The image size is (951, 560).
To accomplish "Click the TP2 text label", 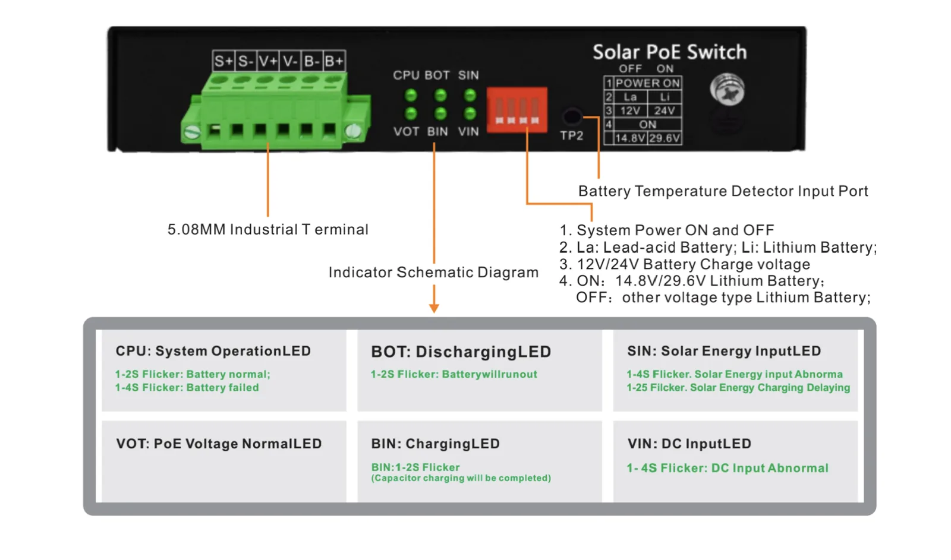I will point(571,136).
